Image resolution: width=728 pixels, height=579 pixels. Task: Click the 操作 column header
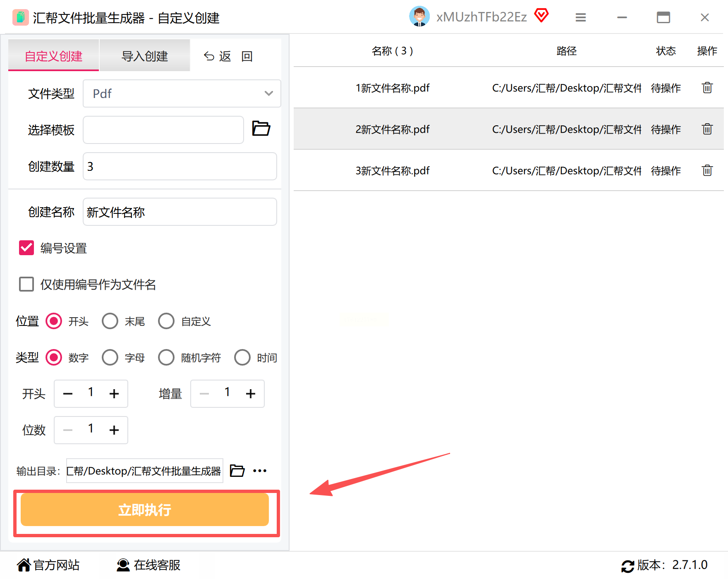tap(707, 51)
